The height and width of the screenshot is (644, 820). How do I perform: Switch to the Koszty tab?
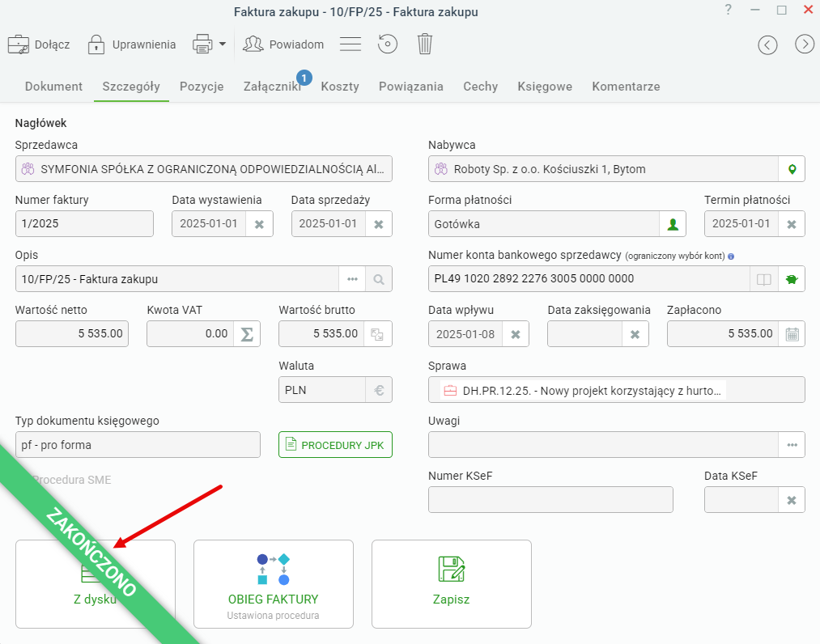pos(340,87)
